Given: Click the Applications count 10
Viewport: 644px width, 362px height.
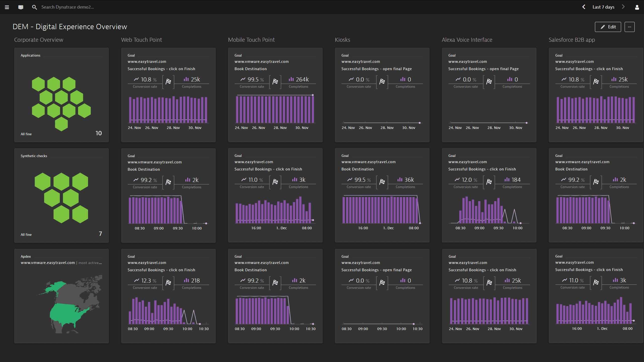Looking at the screenshot, I should (x=99, y=133).
